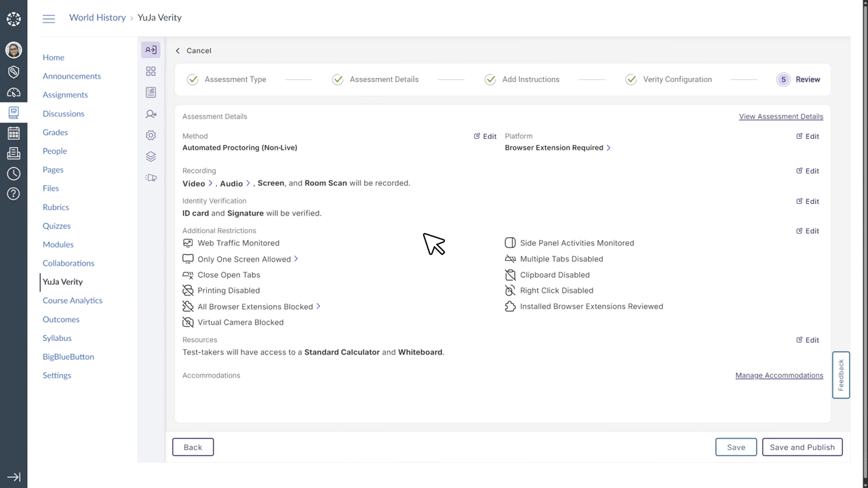Expand the Video recording chevron

[x=210, y=183]
